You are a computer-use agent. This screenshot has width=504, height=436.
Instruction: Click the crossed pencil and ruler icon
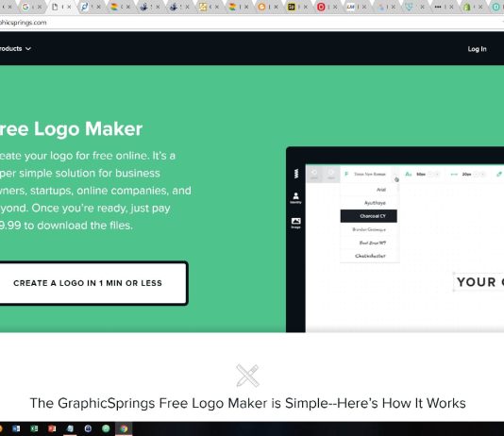coord(247,376)
